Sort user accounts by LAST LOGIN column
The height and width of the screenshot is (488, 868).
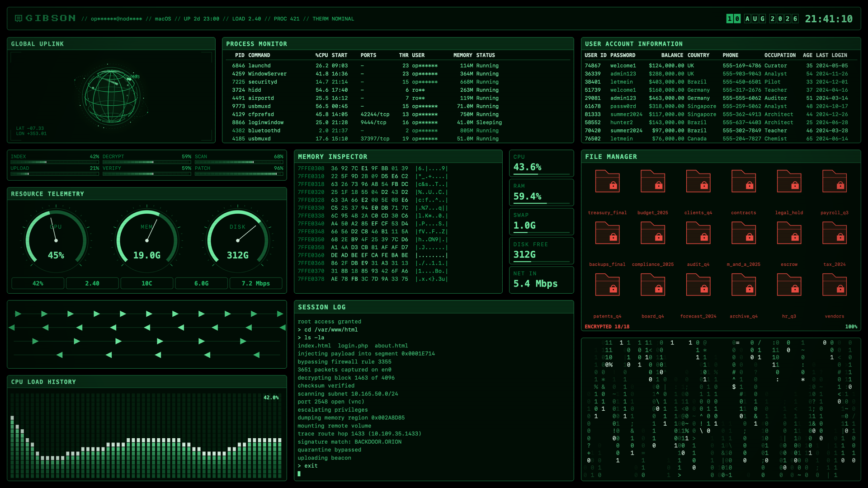[831, 55]
